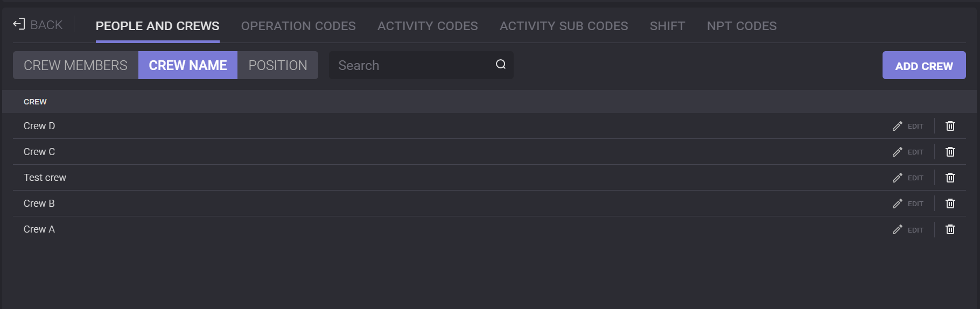Open the NPT Codes tab
This screenshot has height=309, width=980.
tap(741, 26)
